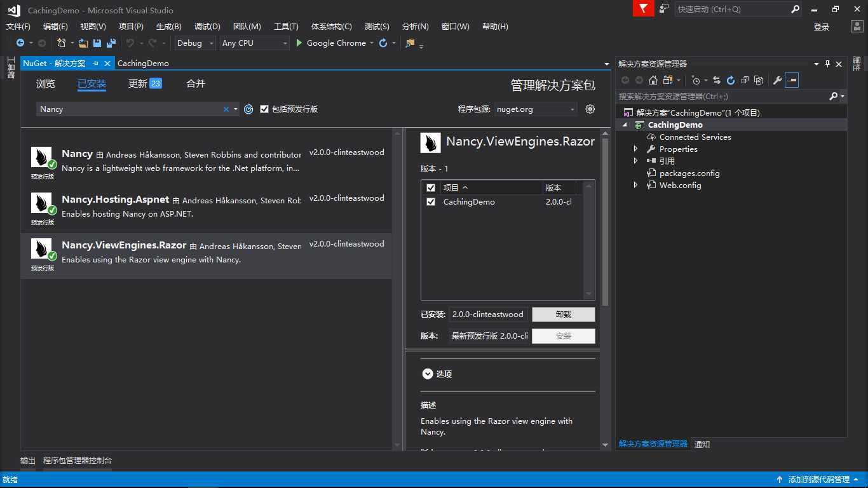Toggle the select-all 项目 header checkbox
The height and width of the screenshot is (488, 868).
tap(431, 188)
